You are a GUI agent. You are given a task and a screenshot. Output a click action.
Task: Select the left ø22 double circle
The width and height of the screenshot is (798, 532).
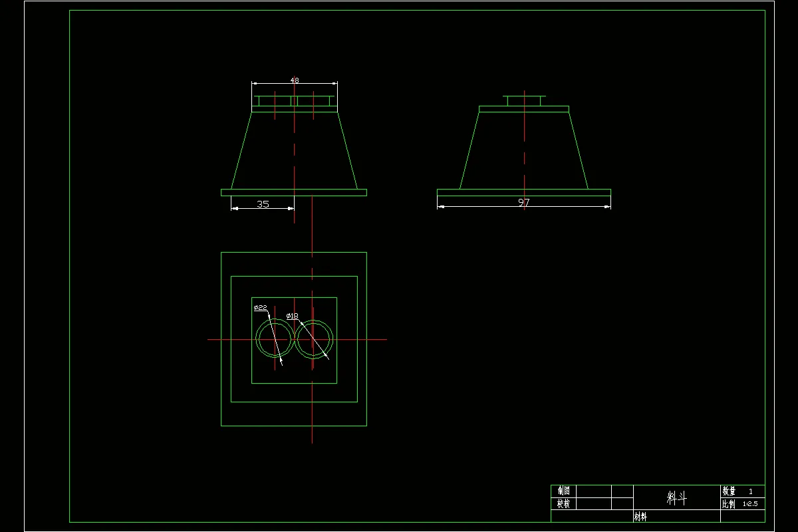pos(275,339)
